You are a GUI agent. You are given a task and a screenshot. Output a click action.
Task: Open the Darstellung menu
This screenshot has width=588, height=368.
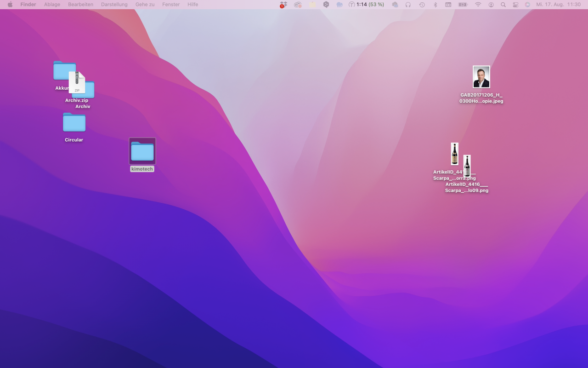[114, 5]
